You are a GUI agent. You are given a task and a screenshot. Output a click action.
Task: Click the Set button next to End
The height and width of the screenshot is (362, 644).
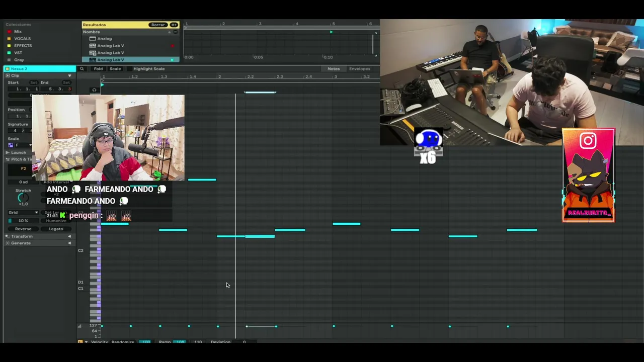point(66,82)
